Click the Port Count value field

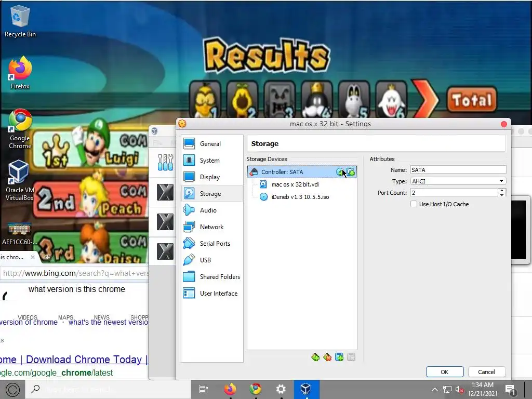coord(454,193)
